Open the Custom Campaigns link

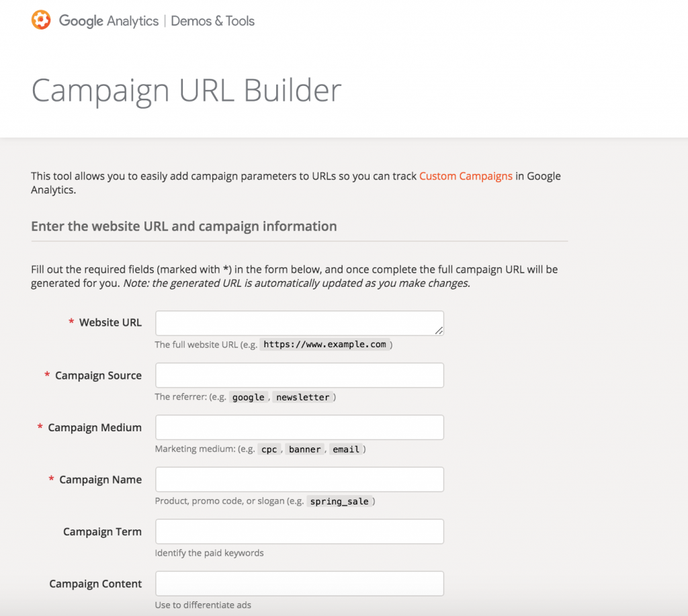coord(466,176)
